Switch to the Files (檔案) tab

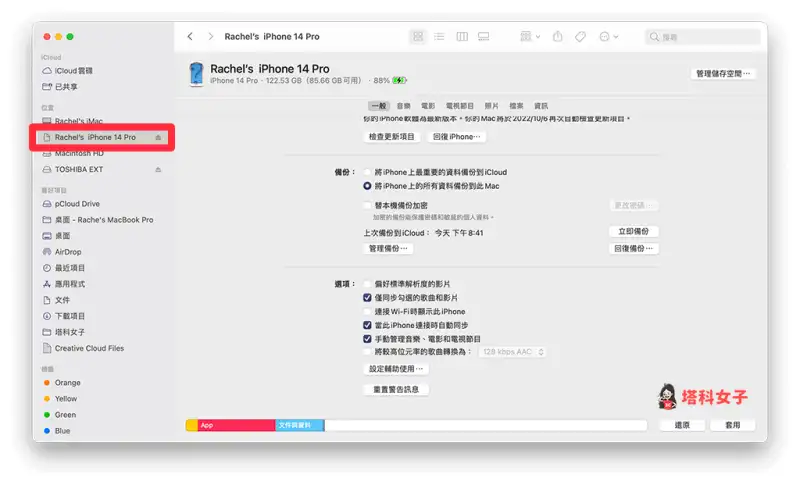[x=516, y=106]
